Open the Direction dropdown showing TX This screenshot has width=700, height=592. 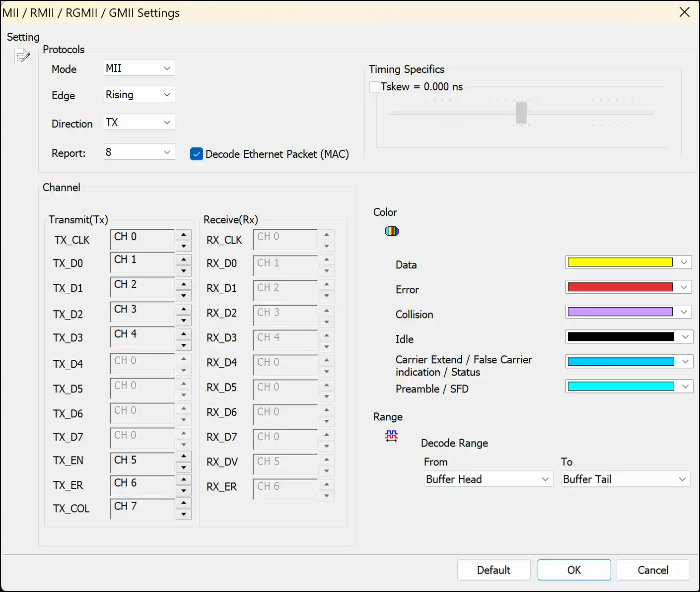point(139,123)
